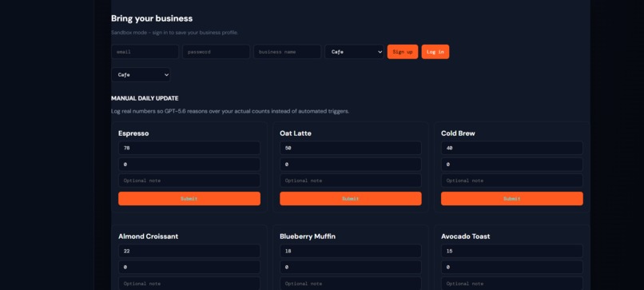Viewport: 644px width, 290px height.
Task: Submit the Espresso update
Action: tap(189, 198)
